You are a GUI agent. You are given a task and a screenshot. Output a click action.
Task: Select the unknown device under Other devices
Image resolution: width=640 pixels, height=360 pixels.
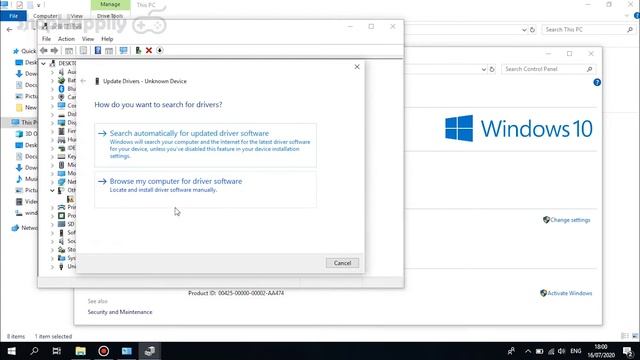tap(71, 199)
